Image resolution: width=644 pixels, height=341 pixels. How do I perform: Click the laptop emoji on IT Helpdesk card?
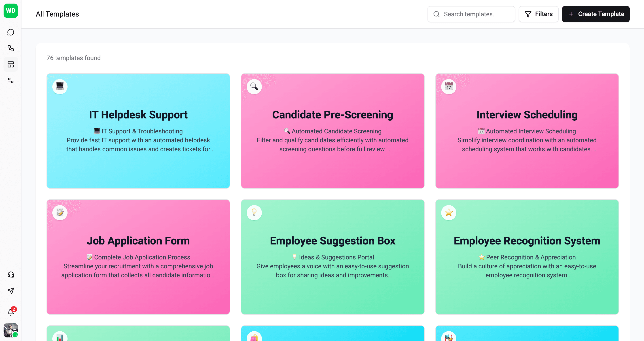(60, 86)
